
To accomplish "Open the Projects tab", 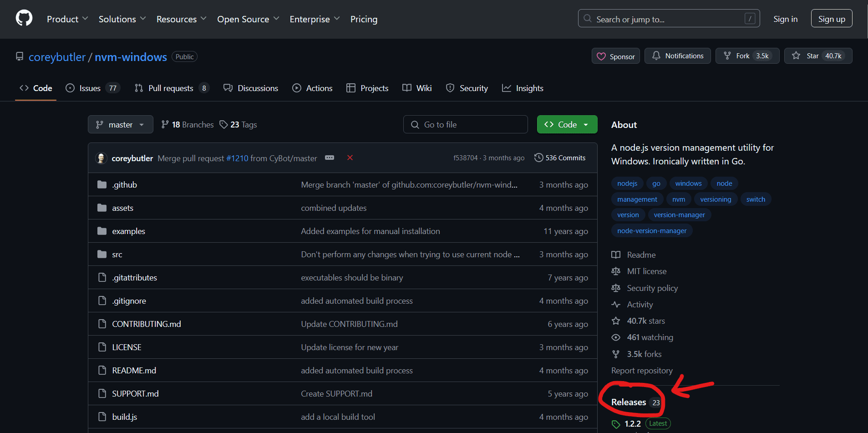I will point(367,88).
